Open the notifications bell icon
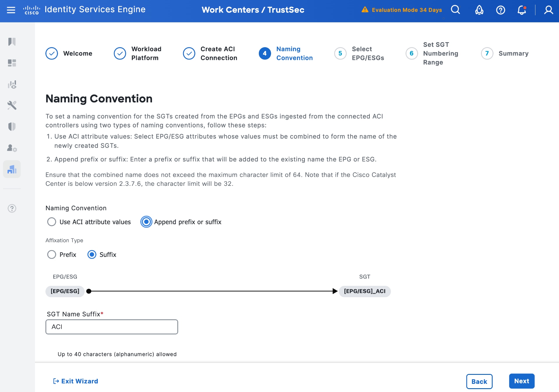559x392 pixels. pos(521,10)
